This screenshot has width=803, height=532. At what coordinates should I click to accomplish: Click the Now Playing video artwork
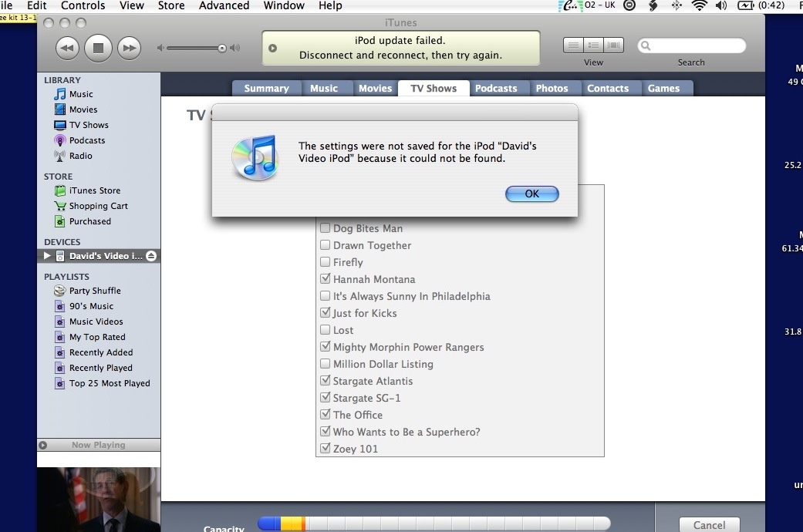99,499
